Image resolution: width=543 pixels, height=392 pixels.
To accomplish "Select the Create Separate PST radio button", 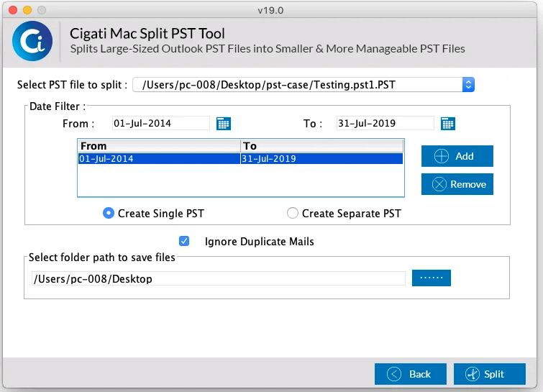I will tap(292, 213).
